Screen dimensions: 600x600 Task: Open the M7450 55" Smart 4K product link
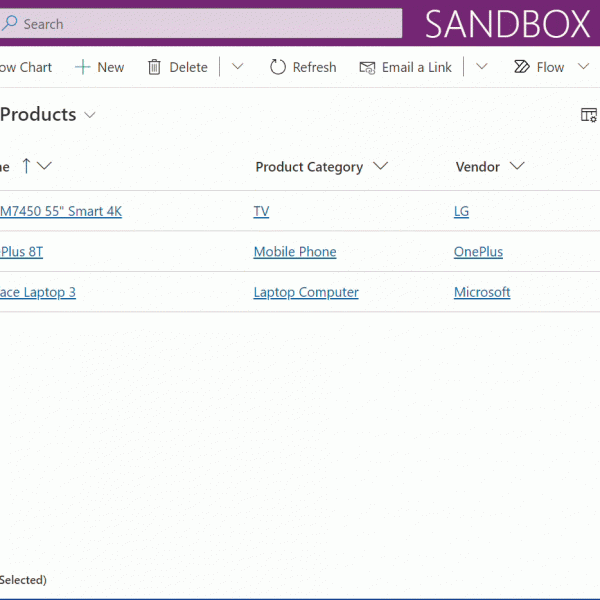61,211
